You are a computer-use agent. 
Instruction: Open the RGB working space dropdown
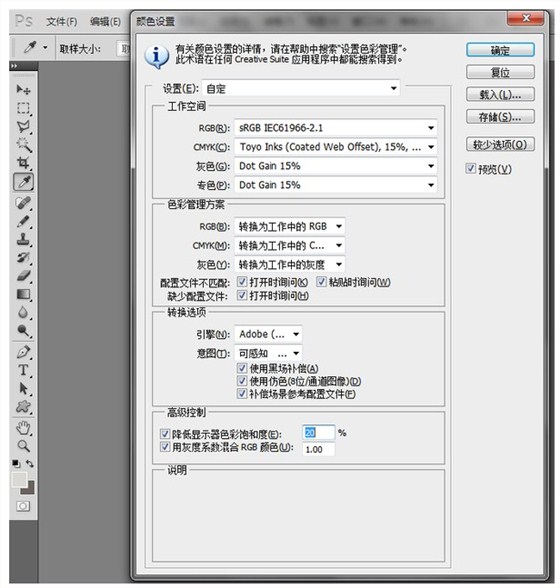(335, 128)
